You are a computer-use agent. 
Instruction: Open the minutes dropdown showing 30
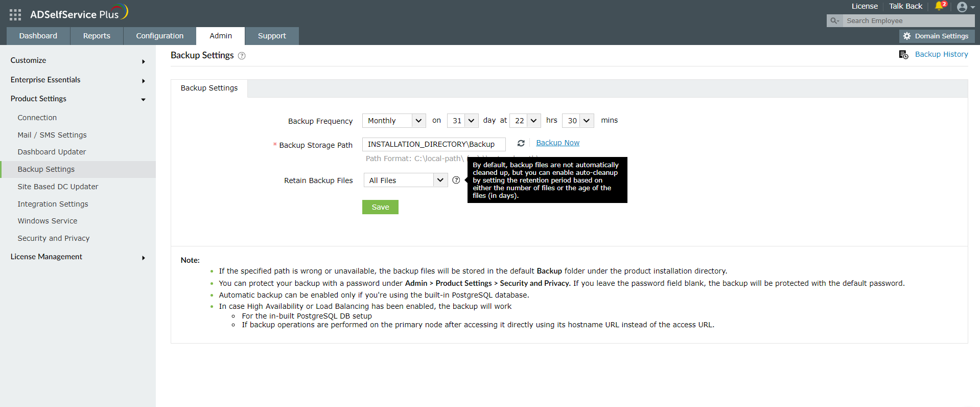[x=578, y=121]
